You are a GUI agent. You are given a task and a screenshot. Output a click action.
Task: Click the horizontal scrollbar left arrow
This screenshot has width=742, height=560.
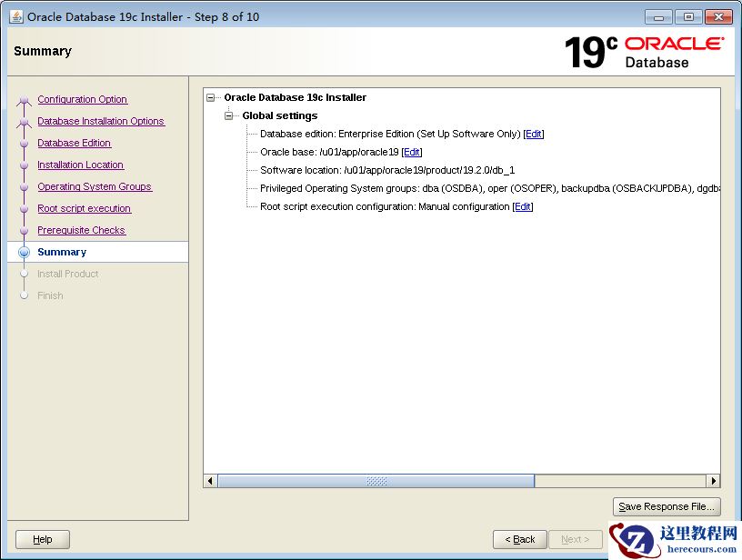coord(211,481)
